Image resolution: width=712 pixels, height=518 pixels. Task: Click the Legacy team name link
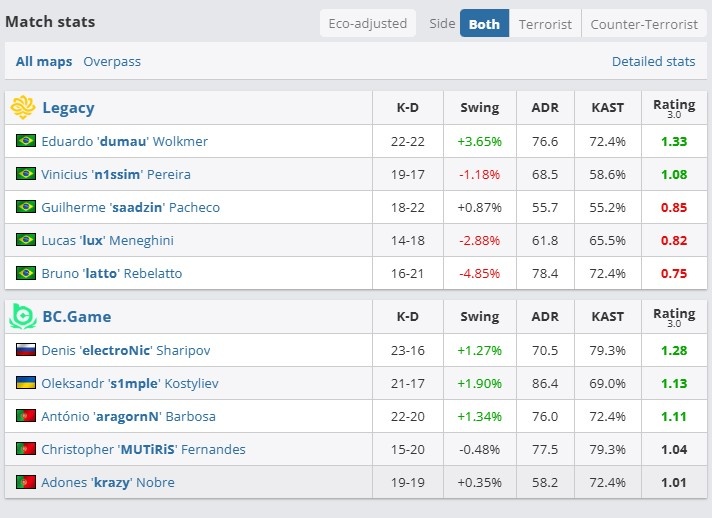68,108
